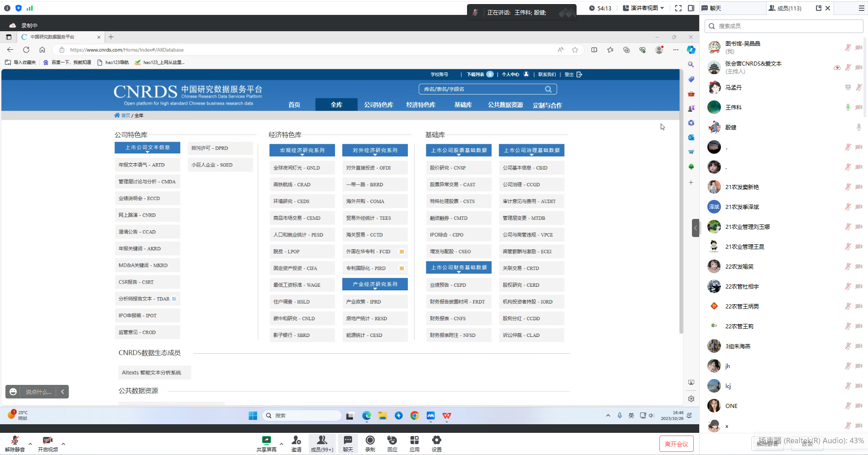Open the audio options arrow beside mute

pos(30,444)
